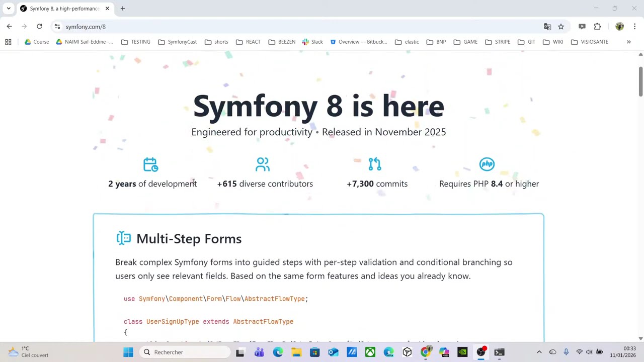Reload the symfony.com page
Image resolution: width=644 pixels, height=362 pixels.
tap(39, 27)
